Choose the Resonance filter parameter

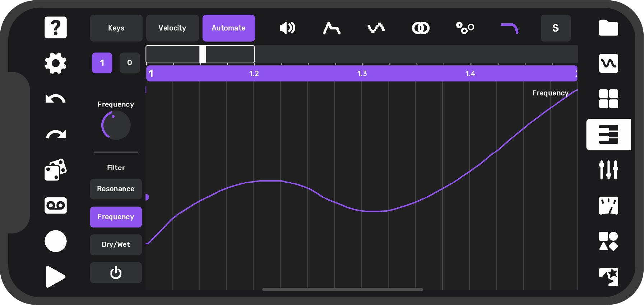tap(116, 189)
